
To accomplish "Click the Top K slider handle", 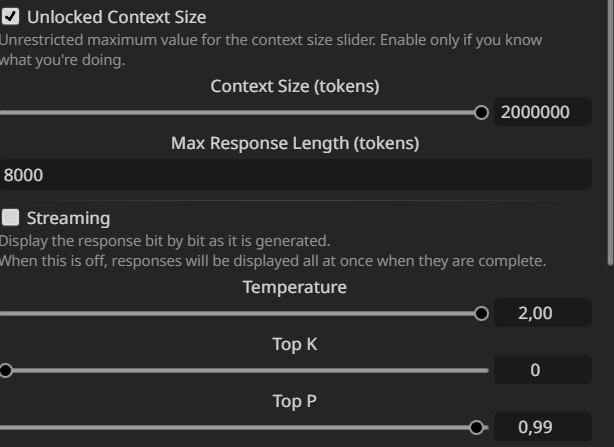I will 6,370.
